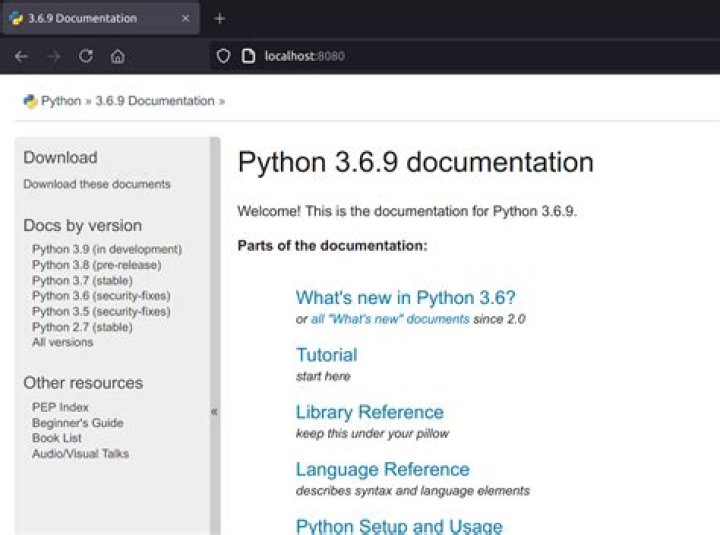Open What's new in Python 3.6?
This screenshot has width=720, height=535.
405,298
